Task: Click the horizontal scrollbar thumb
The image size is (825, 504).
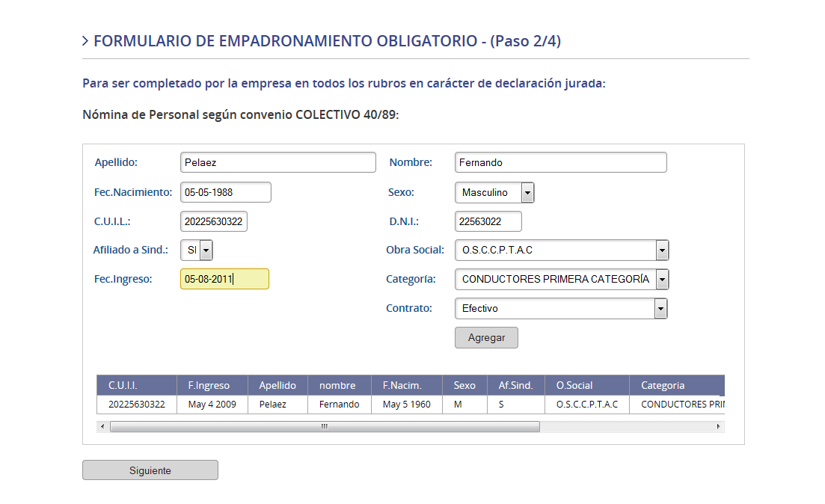Action: (325, 427)
